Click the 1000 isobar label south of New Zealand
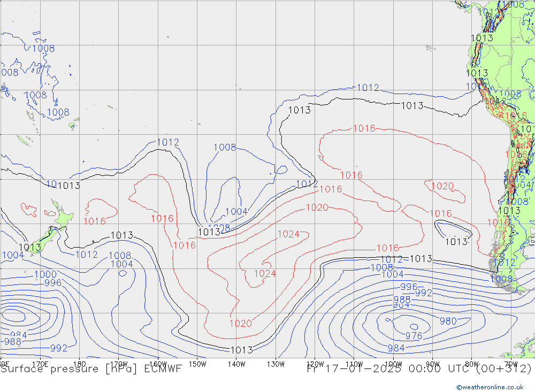Viewport: 535px width, 392px height. tap(45, 275)
